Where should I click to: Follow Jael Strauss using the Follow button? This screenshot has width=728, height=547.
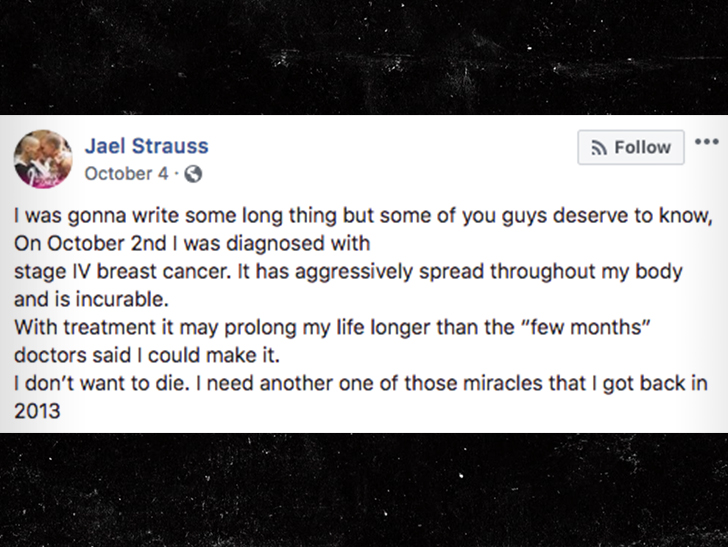[x=631, y=147]
